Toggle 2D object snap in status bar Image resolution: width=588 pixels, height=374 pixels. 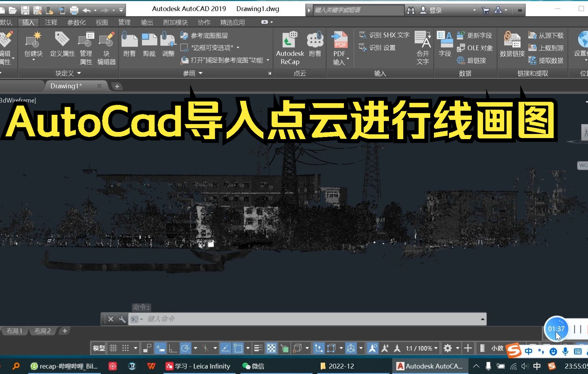238,348
